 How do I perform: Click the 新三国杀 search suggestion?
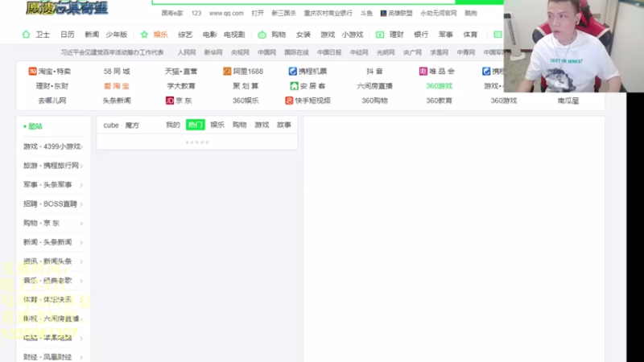pos(284,13)
